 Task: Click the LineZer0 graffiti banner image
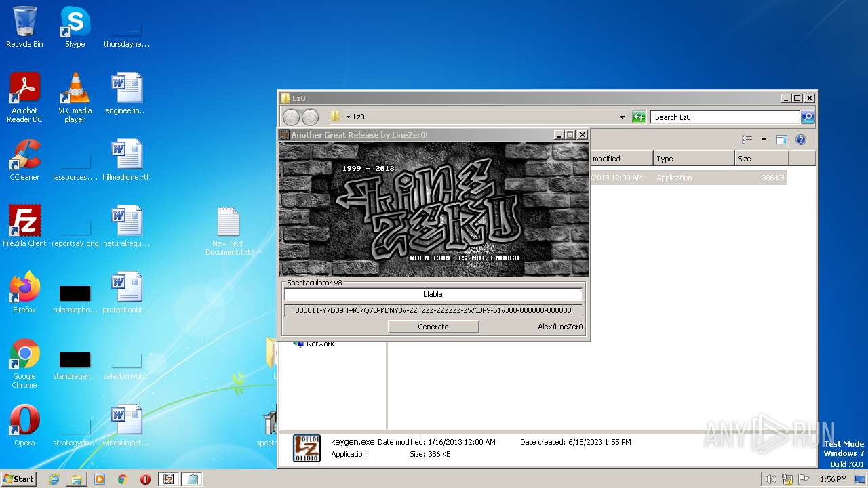(433, 209)
